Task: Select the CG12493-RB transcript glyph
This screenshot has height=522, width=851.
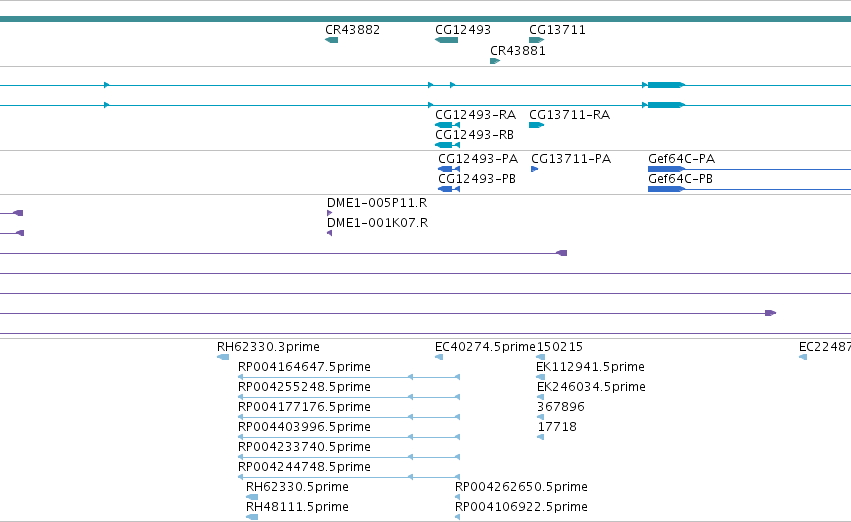Action: (447, 145)
